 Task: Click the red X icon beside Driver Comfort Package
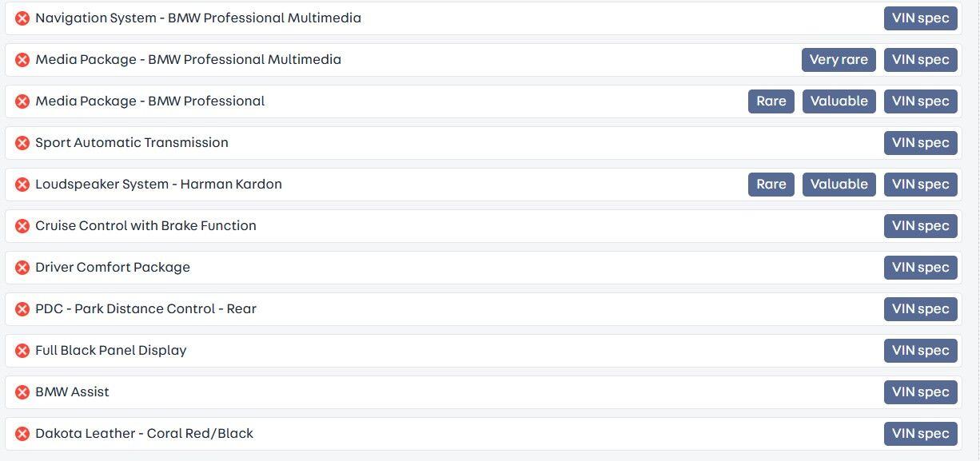[x=22, y=268]
